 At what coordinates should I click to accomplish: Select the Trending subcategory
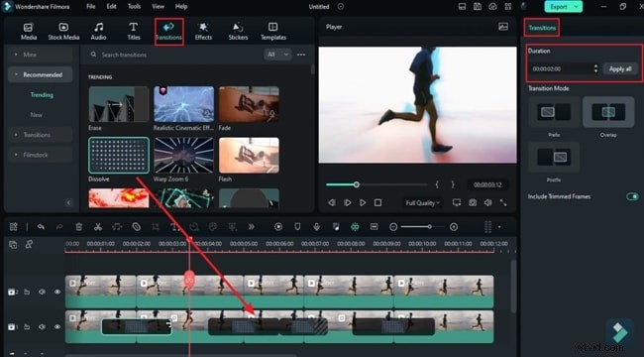click(x=42, y=95)
